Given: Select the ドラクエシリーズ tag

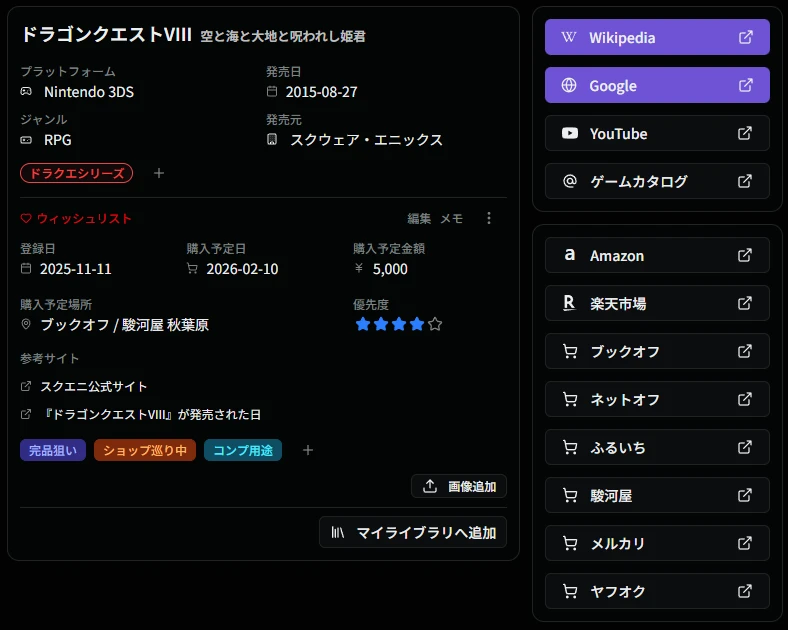Looking at the screenshot, I should [76, 173].
